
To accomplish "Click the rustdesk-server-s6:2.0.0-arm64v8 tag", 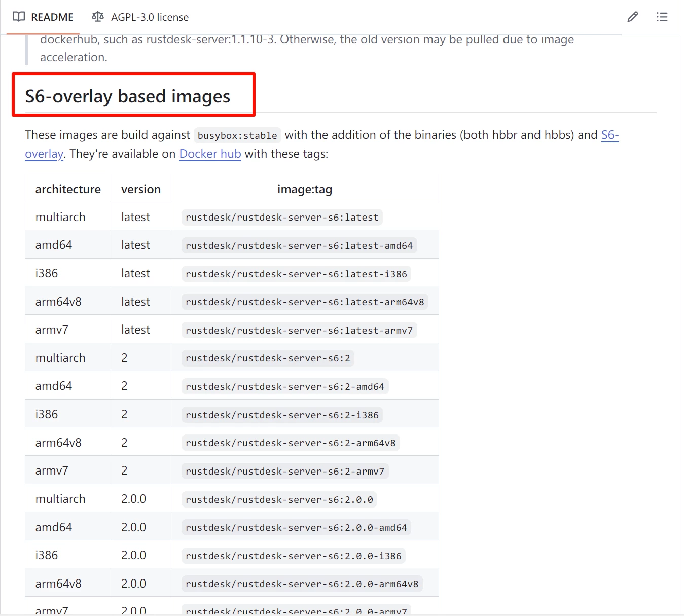I will pos(302,584).
